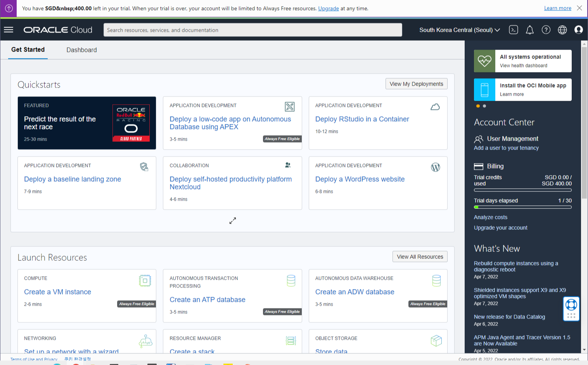Click Upgrade your account link
This screenshot has width=588, height=365.
point(501,228)
